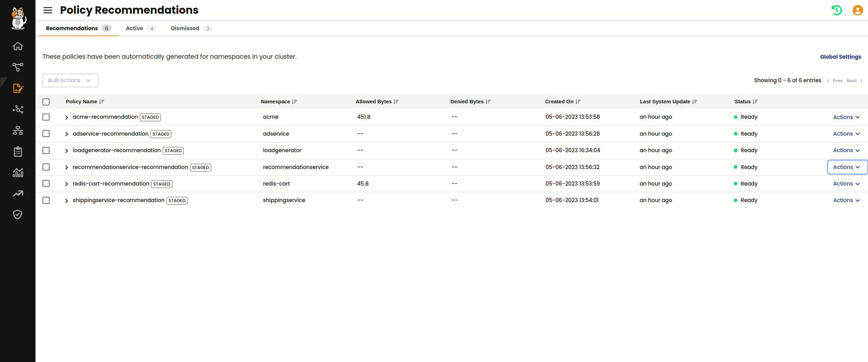The image size is (868, 362).
Task: Open the service graph icon in sidebar
Action: (x=18, y=67)
